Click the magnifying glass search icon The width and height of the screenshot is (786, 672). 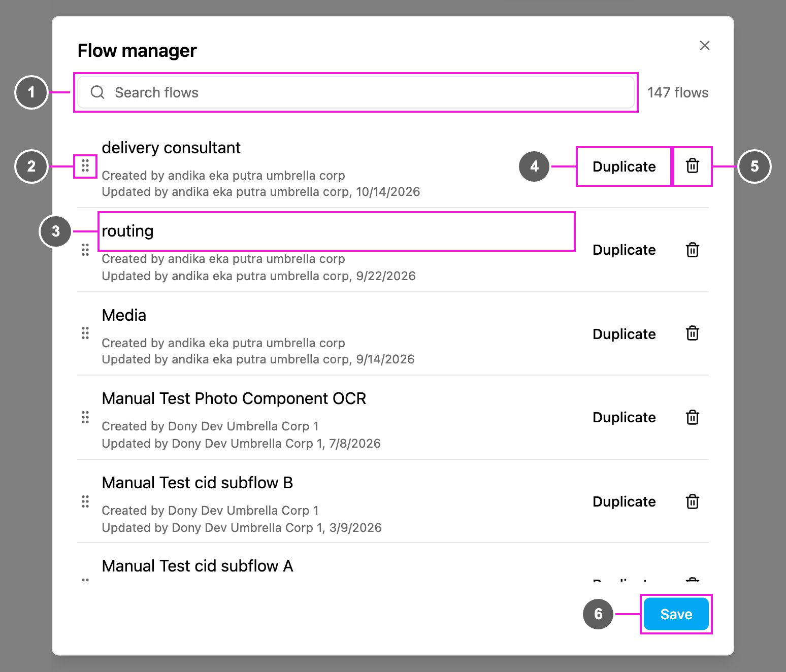tap(97, 92)
